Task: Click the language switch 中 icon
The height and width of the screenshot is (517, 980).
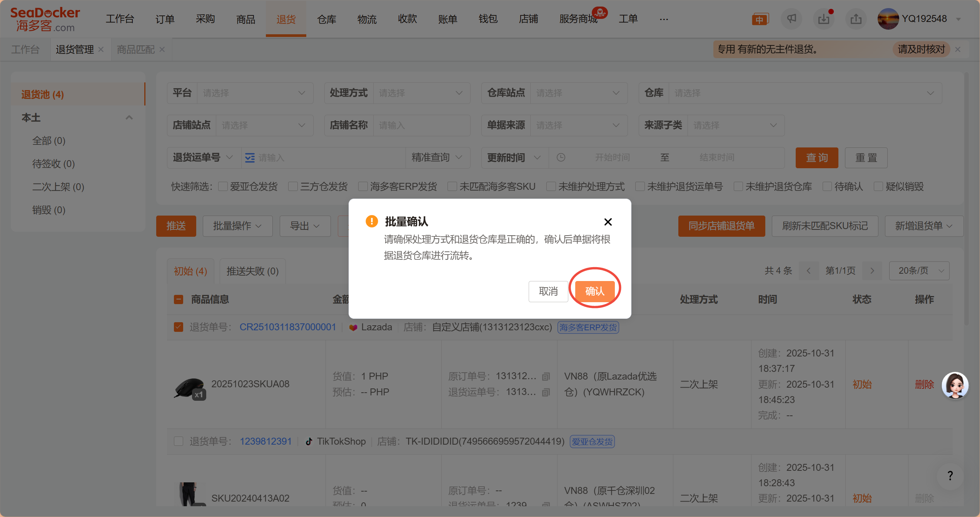Action: [x=760, y=19]
